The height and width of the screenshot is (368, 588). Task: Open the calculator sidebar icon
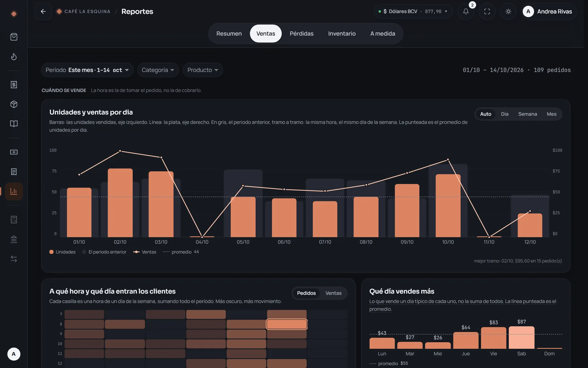click(14, 219)
